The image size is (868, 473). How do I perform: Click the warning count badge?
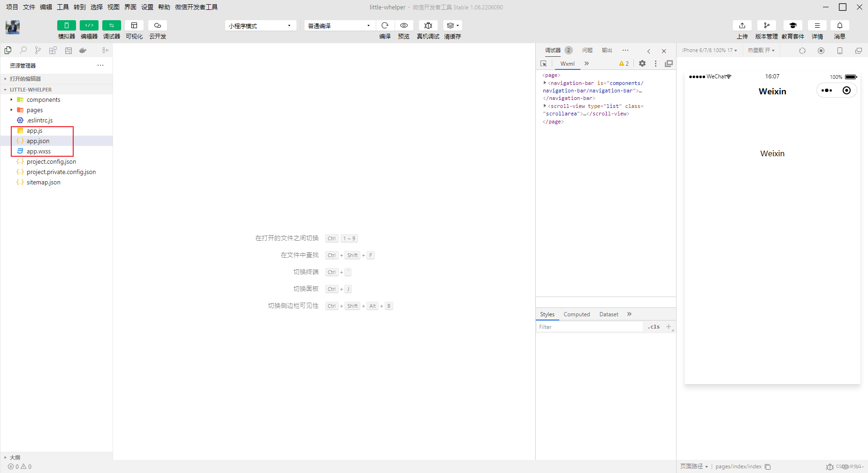click(x=624, y=63)
